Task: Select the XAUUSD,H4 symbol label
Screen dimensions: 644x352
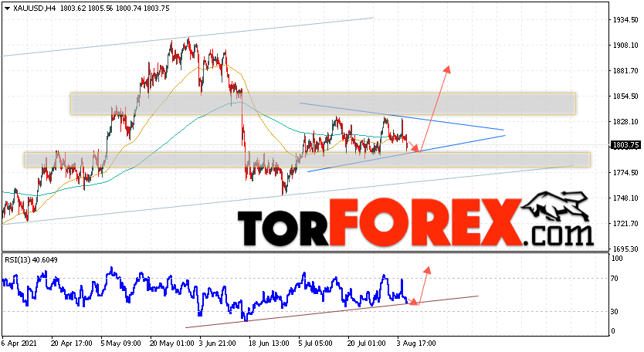Action: click(35, 8)
